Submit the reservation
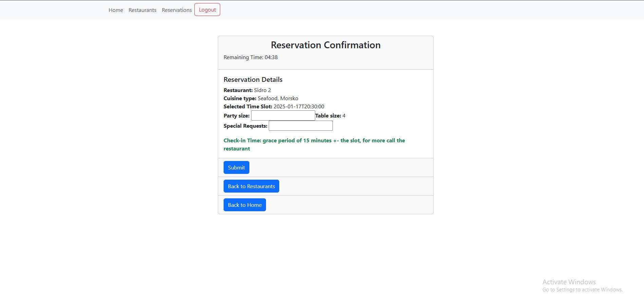This screenshot has height=306, width=644. [x=236, y=167]
